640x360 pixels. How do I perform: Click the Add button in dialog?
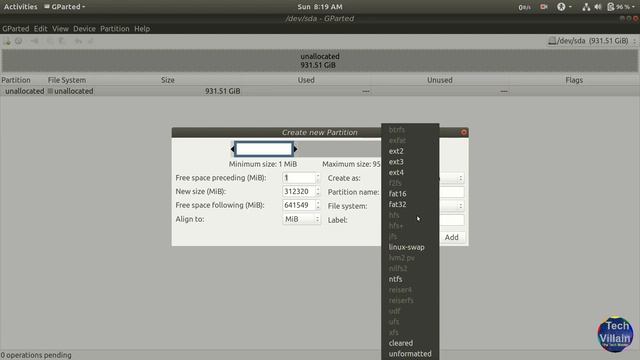tap(451, 237)
